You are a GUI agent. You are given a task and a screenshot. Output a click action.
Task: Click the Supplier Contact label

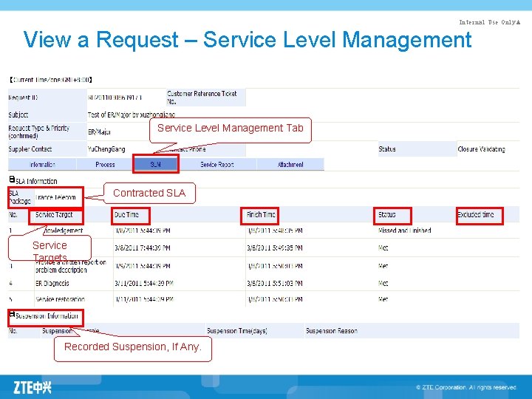coord(30,149)
